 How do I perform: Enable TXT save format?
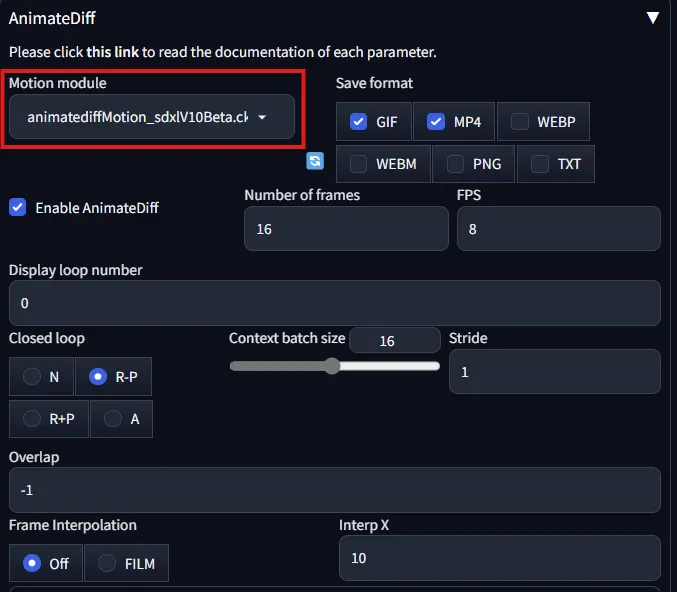(x=540, y=164)
